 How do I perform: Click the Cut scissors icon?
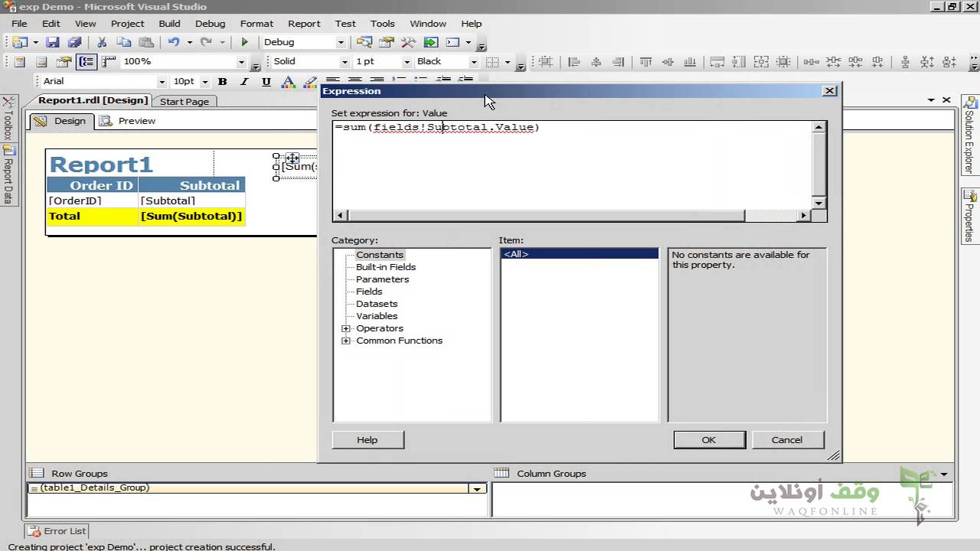pyautogui.click(x=101, y=43)
